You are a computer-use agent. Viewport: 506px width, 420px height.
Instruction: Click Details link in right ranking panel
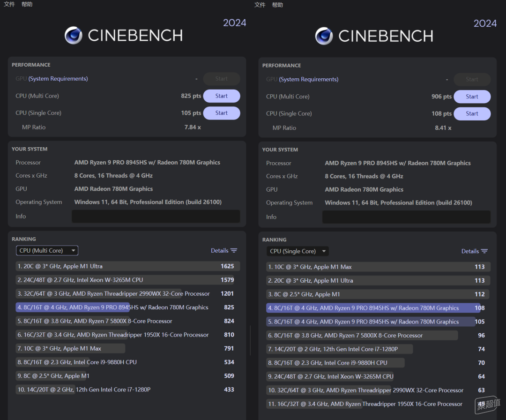(x=470, y=251)
